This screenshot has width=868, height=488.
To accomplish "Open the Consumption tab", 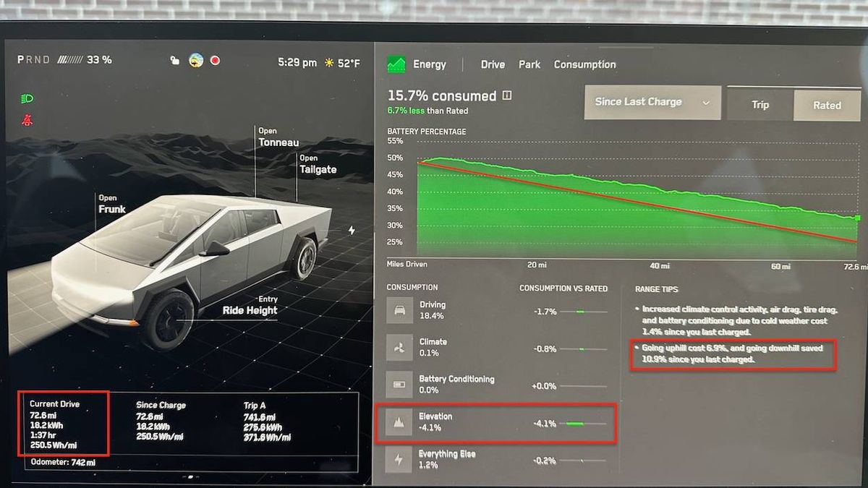I will click(x=585, y=64).
